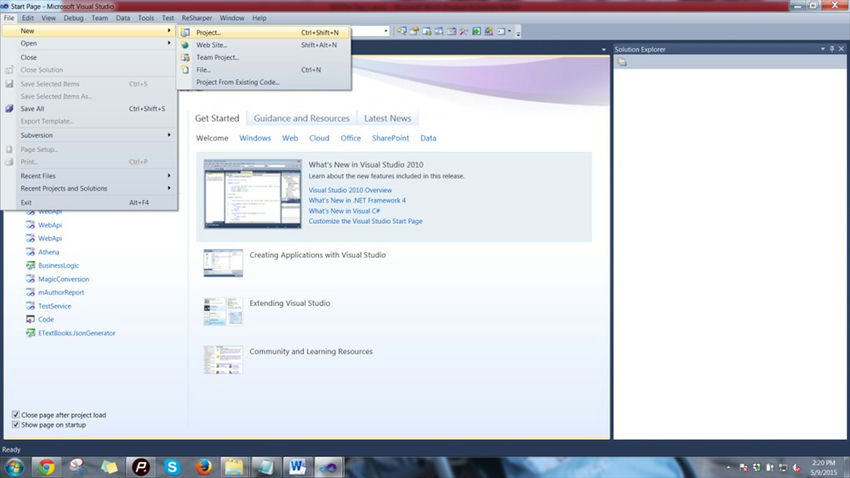Open the Code recent project

point(46,320)
